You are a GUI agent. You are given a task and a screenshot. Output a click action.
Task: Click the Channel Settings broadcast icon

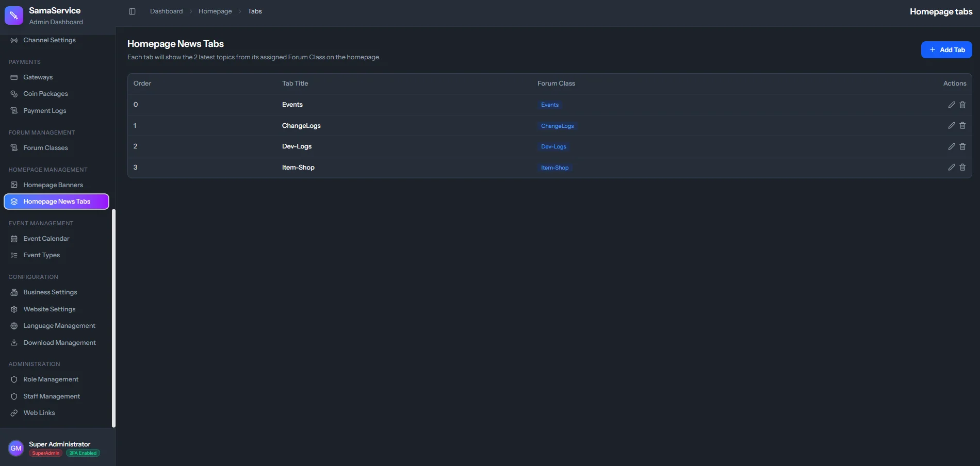tap(14, 40)
